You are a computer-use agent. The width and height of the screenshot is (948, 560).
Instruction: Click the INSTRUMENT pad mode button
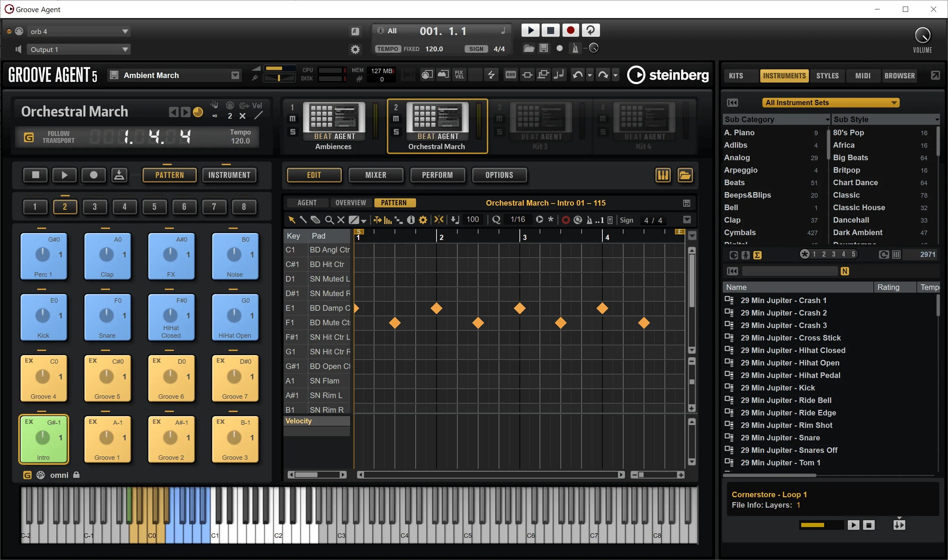coord(229,175)
